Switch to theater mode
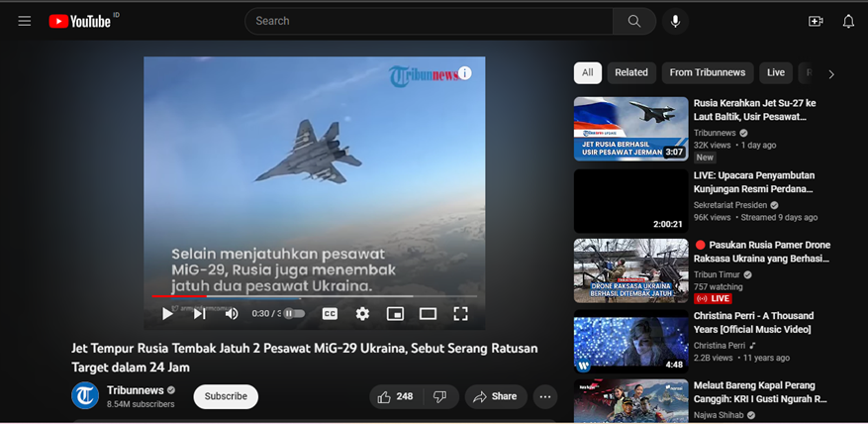The height and width of the screenshot is (424, 868). (x=428, y=314)
